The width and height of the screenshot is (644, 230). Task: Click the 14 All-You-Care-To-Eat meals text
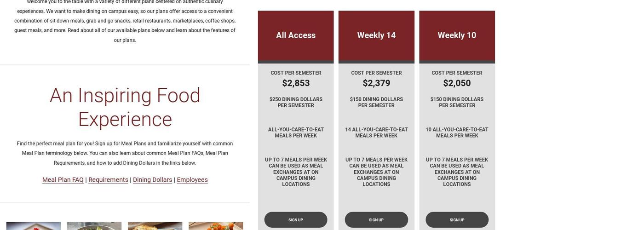[x=376, y=132]
